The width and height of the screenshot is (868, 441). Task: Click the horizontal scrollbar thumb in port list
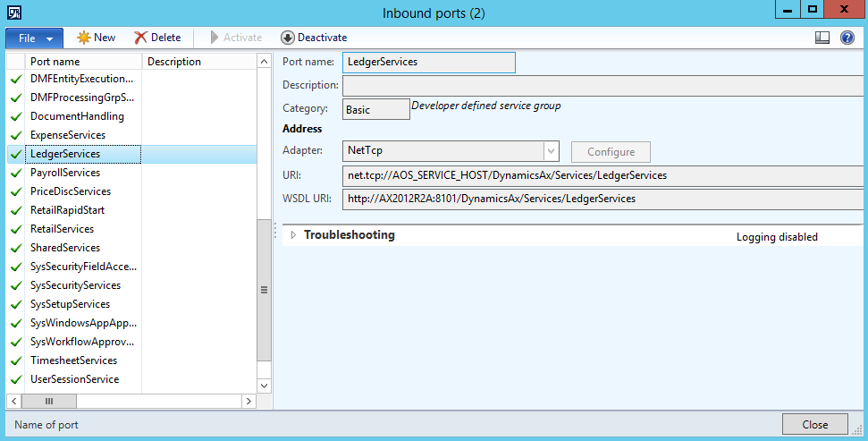pyautogui.click(x=48, y=402)
